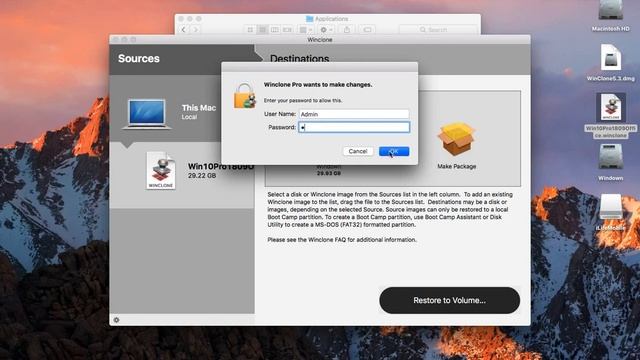Open the gear settings in Winclone sidebar

[x=116, y=320]
